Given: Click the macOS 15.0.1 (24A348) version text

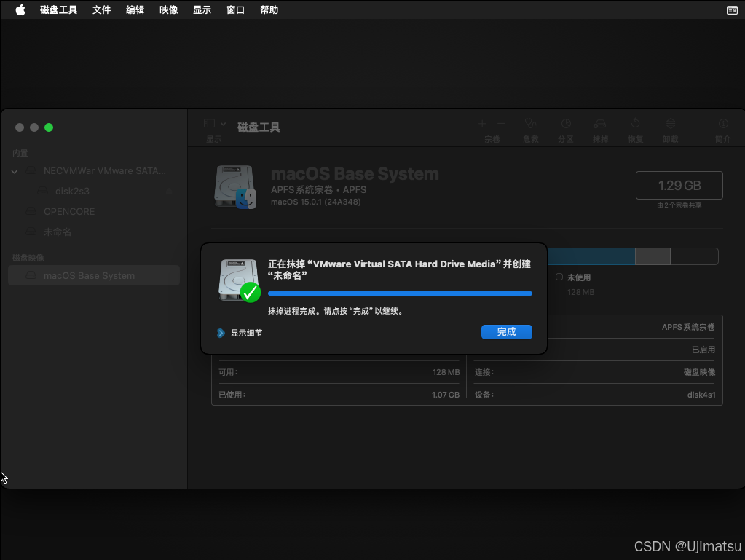Looking at the screenshot, I should tap(315, 202).
